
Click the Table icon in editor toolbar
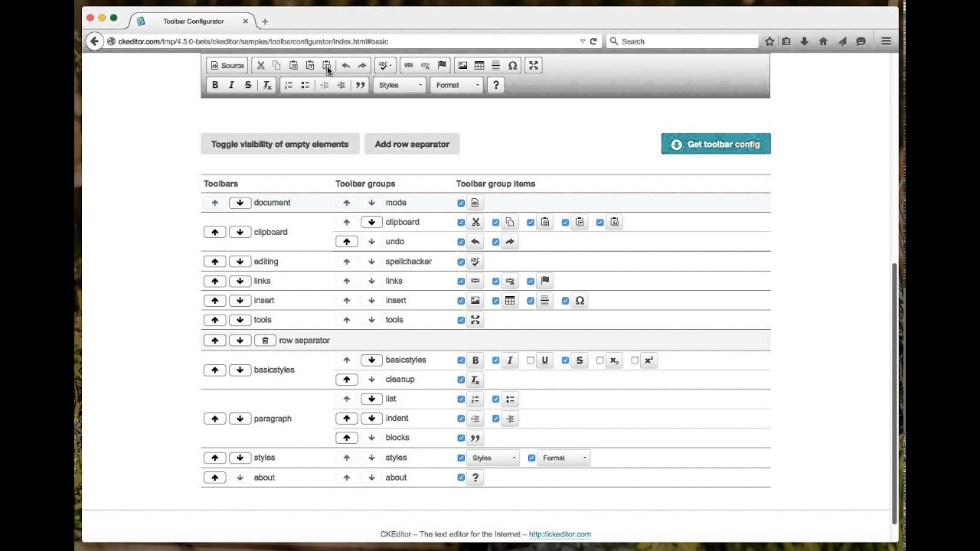tap(479, 66)
